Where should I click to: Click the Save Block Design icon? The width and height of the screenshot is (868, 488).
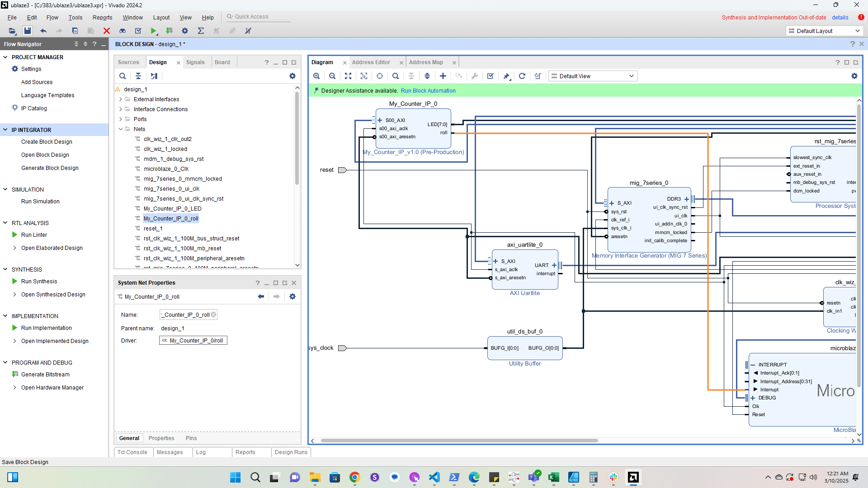pyautogui.click(x=28, y=31)
